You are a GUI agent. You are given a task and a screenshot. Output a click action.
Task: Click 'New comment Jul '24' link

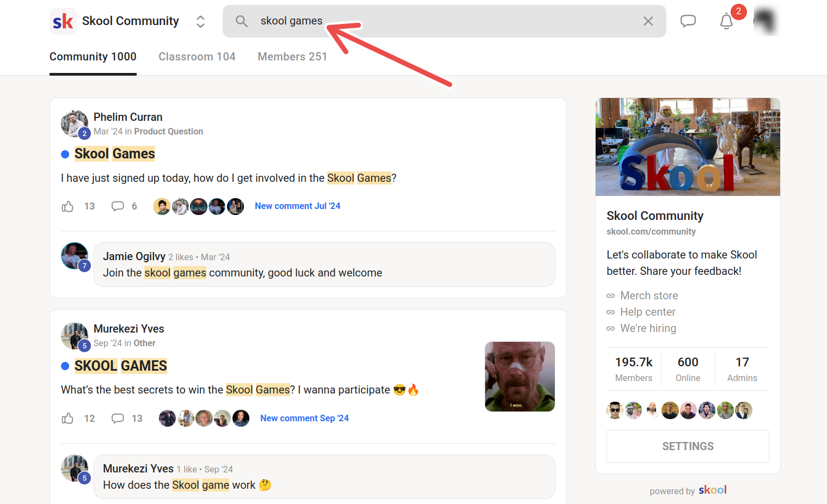pyautogui.click(x=297, y=206)
